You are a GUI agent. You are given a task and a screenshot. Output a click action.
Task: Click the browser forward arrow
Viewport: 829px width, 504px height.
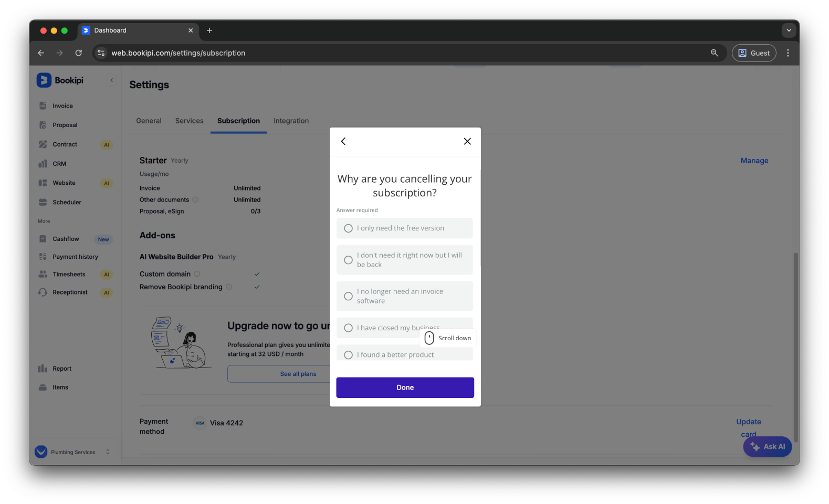coord(60,53)
